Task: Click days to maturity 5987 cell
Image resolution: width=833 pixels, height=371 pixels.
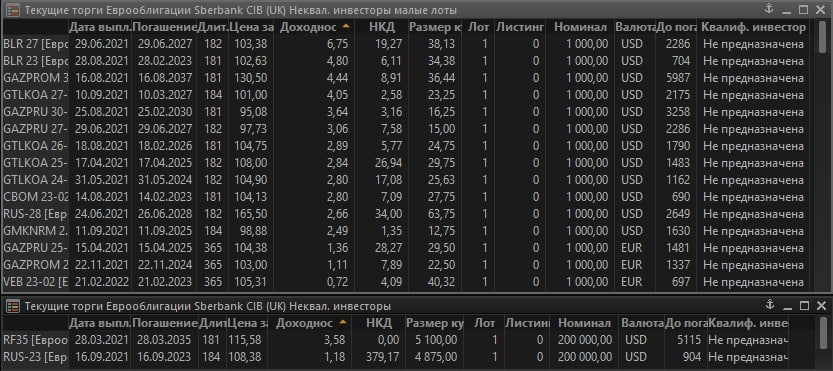Action: point(678,78)
